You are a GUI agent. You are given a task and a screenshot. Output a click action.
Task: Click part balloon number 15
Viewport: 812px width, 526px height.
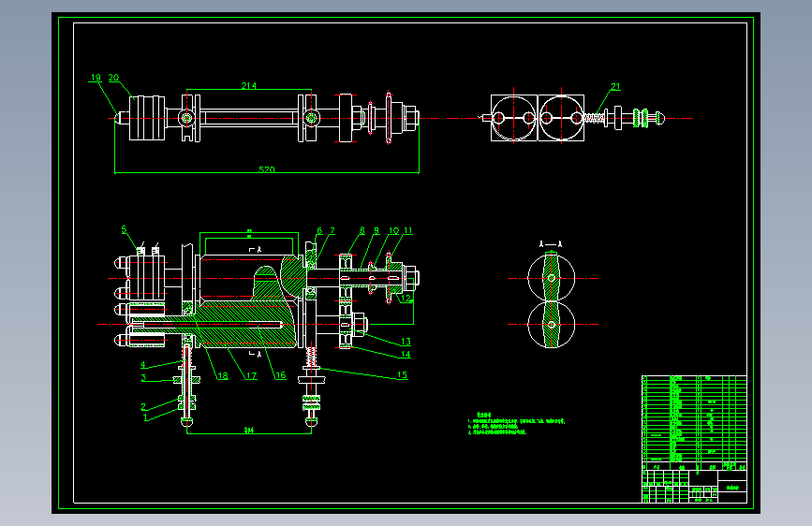[403, 374]
